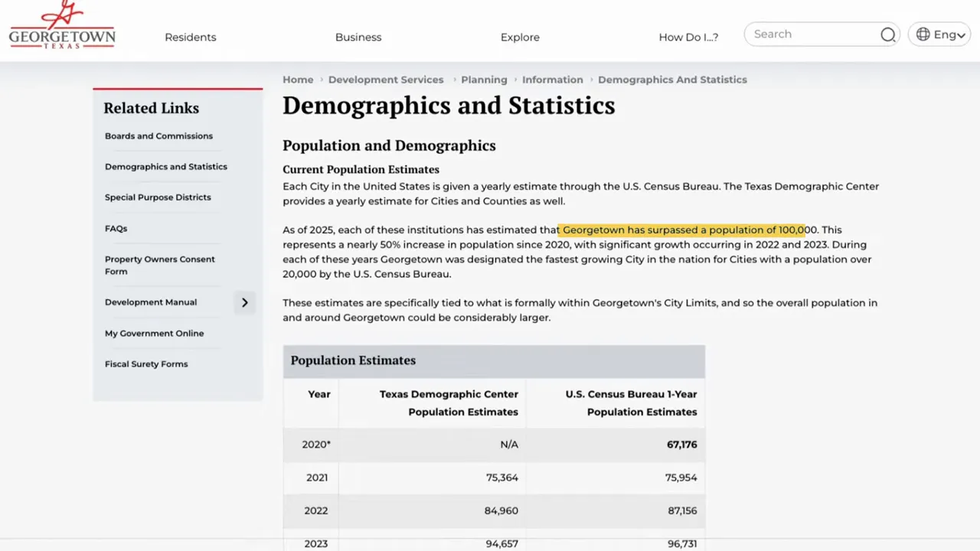The width and height of the screenshot is (980, 551).
Task: Open the Eng language dropdown
Action: (x=948, y=34)
